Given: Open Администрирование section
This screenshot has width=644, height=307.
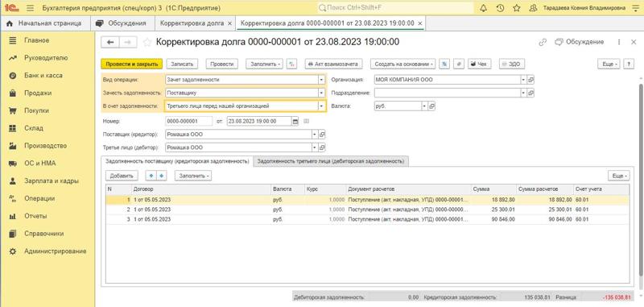Looking at the screenshot, I should 55,251.
